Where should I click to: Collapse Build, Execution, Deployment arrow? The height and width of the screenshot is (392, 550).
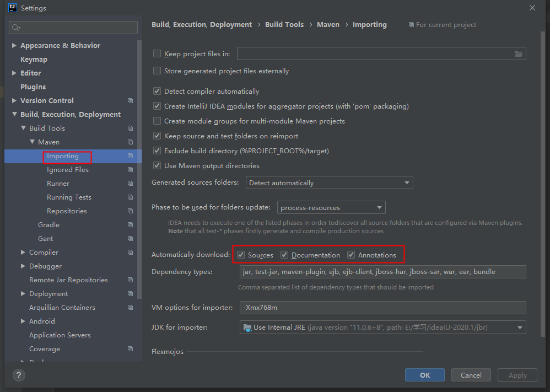point(14,114)
